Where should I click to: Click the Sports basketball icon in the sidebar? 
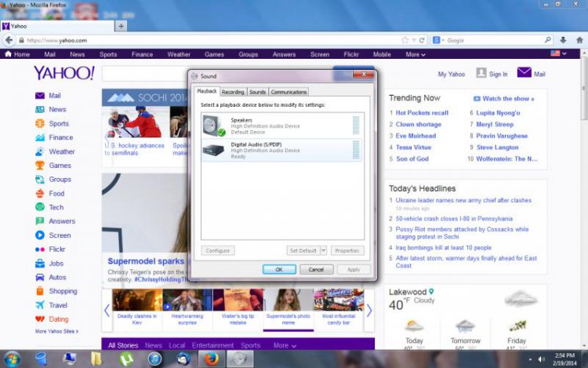(x=40, y=123)
